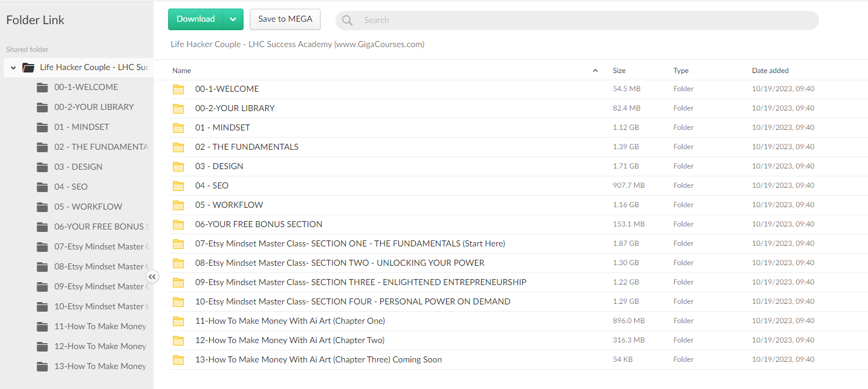This screenshot has height=389, width=868.
Task: Sort files by Type column header
Action: pos(681,71)
